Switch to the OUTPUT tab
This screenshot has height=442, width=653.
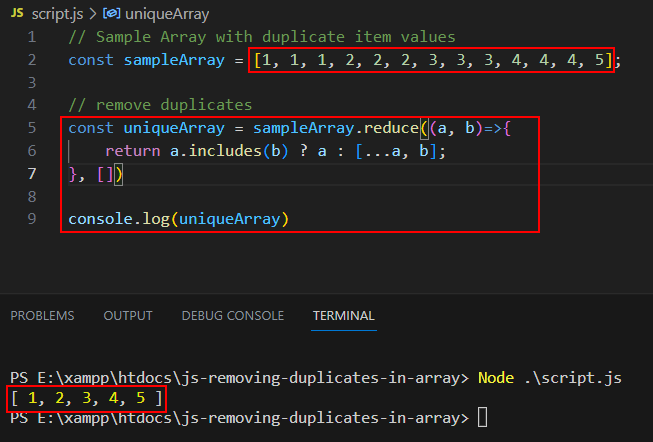128,316
